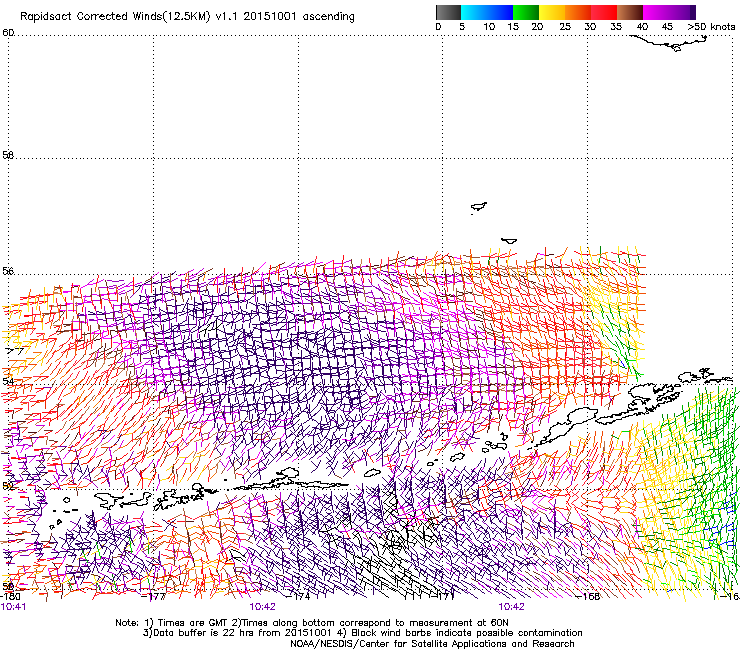Image resolution: width=740 pixels, height=650 pixels.
Task: Click the 10:42 time label between -177 and -174
Action: click(x=262, y=607)
